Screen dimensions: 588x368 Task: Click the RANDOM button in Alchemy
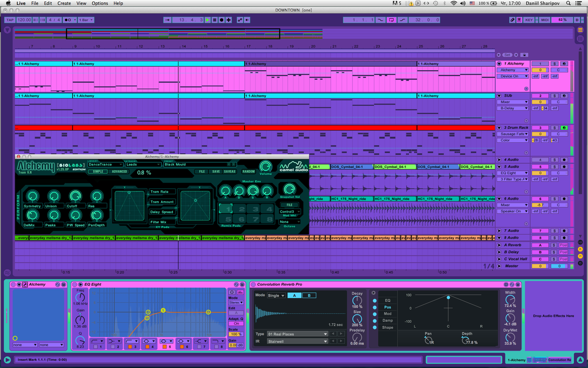(249, 171)
